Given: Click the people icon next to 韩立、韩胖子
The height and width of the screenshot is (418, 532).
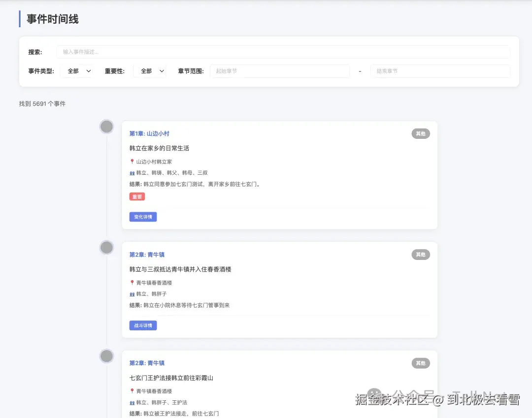Looking at the screenshot, I should (x=131, y=295).
